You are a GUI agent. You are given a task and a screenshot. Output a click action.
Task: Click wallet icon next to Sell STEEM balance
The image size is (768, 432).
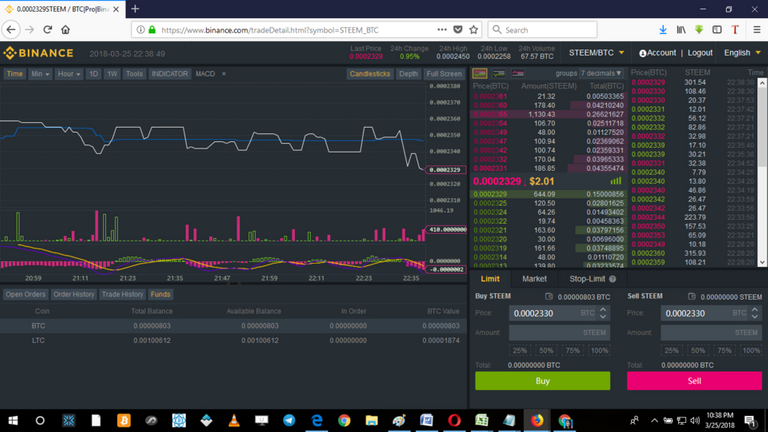(x=692, y=296)
